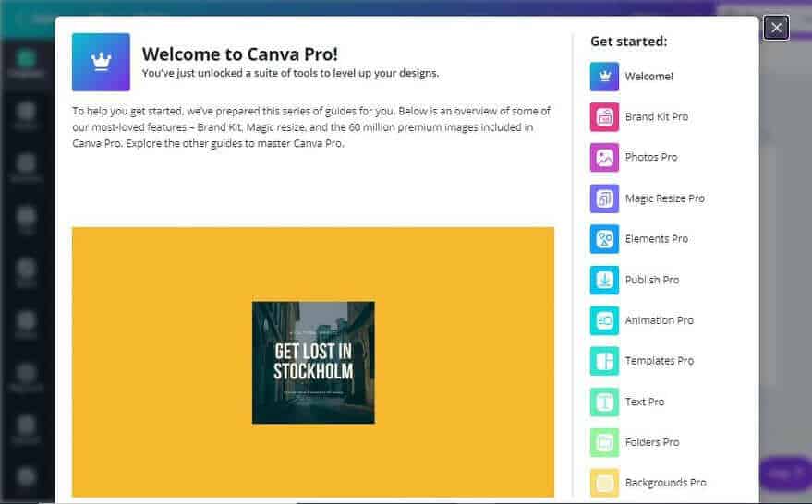The height and width of the screenshot is (504, 812).
Task: Switch to Photos Pro guide label
Action: 651,157
